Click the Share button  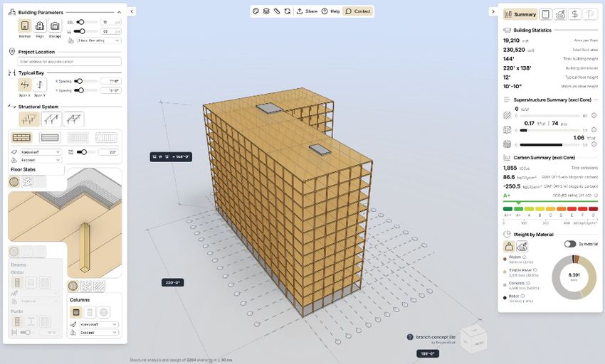tap(307, 11)
